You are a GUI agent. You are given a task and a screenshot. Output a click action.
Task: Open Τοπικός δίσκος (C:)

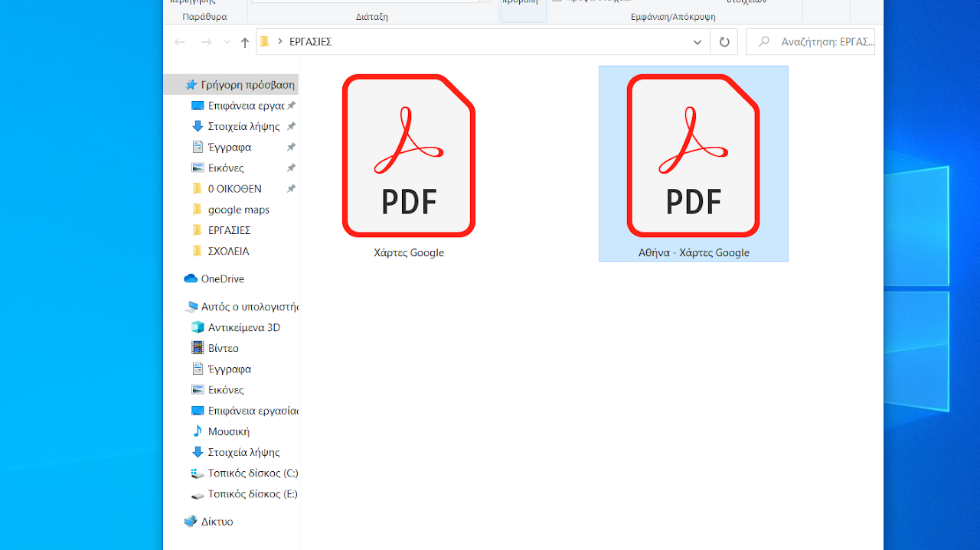click(x=244, y=473)
